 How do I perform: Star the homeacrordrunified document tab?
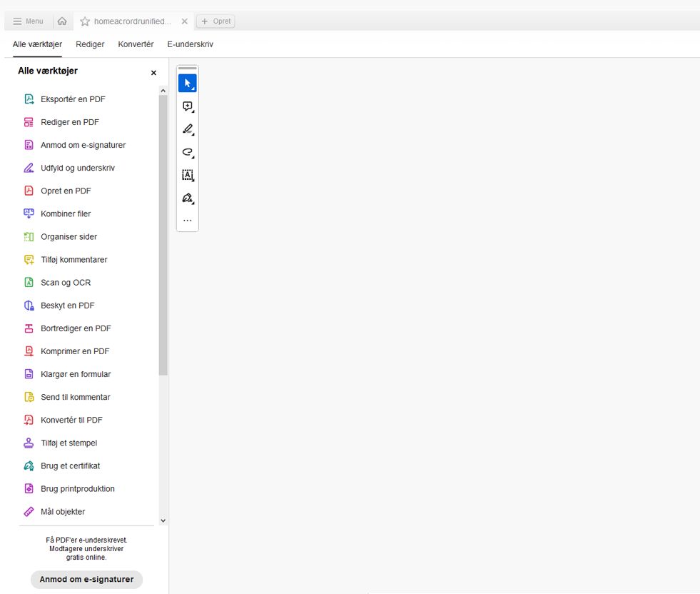[85, 21]
